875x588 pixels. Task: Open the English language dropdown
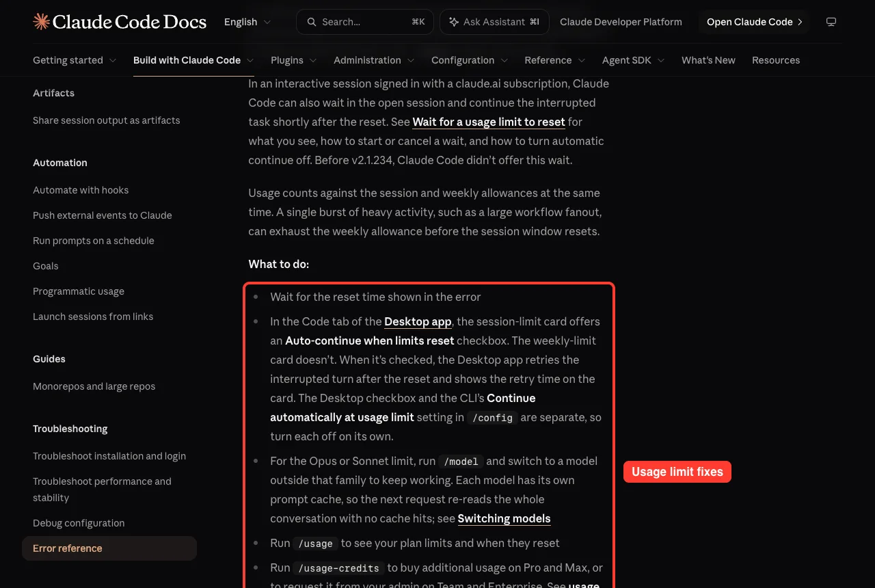(247, 22)
